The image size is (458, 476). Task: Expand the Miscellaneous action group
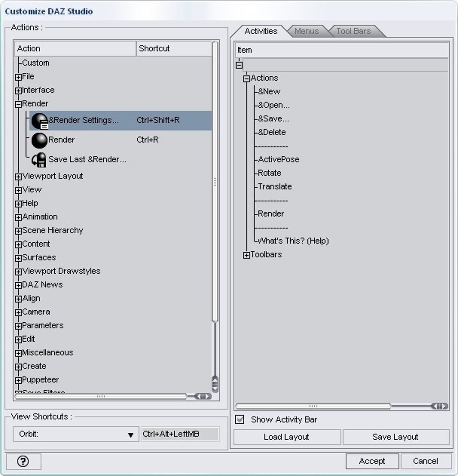click(18, 353)
